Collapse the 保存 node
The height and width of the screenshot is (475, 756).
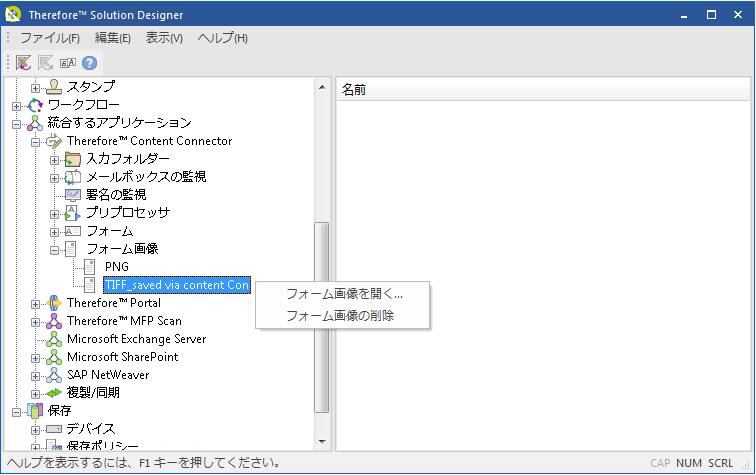[16, 412]
